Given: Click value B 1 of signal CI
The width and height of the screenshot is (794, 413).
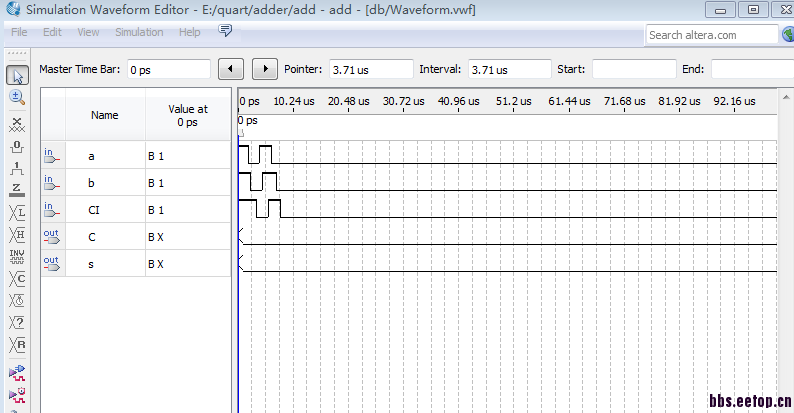Looking at the screenshot, I should click(156, 210).
